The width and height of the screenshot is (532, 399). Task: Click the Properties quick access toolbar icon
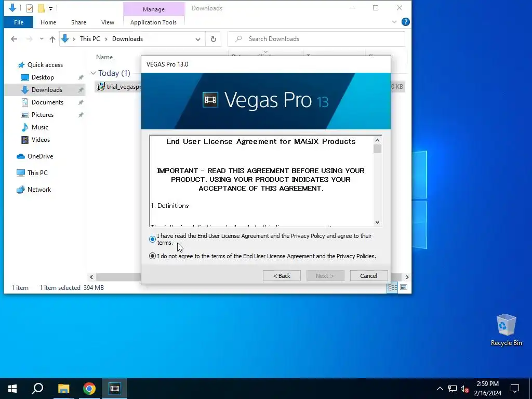click(30, 8)
